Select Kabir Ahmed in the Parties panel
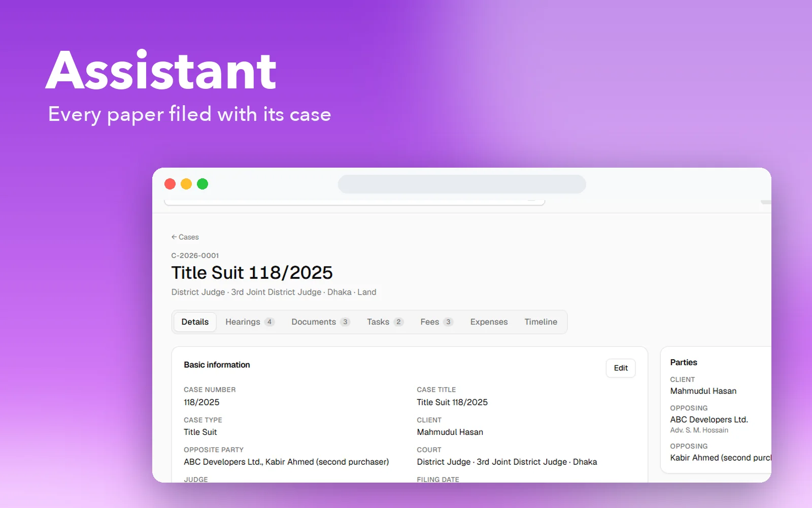 [x=721, y=458]
